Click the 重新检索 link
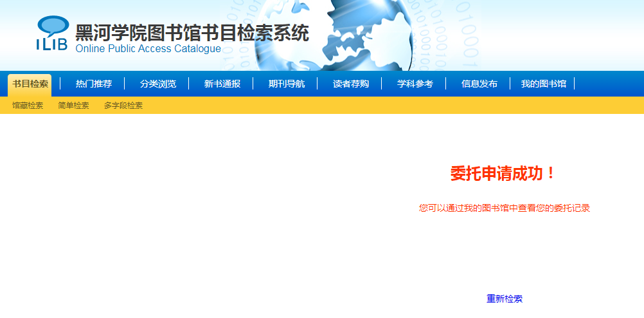The height and width of the screenshot is (318, 644). 505,299
